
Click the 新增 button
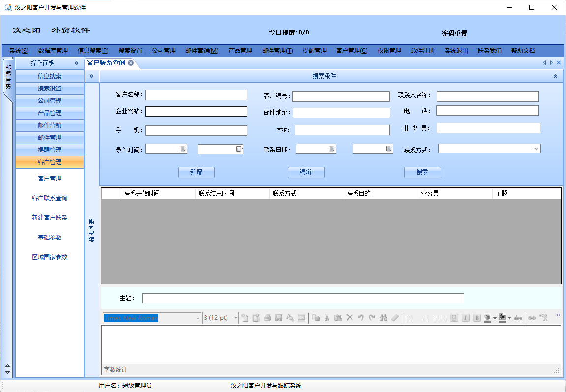[196, 172]
